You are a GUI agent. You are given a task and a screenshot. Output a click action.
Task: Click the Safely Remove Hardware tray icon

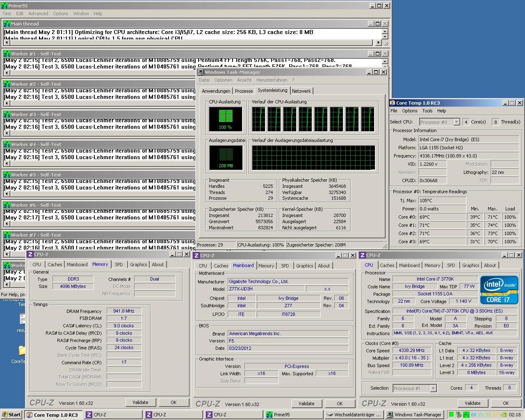coord(459,415)
